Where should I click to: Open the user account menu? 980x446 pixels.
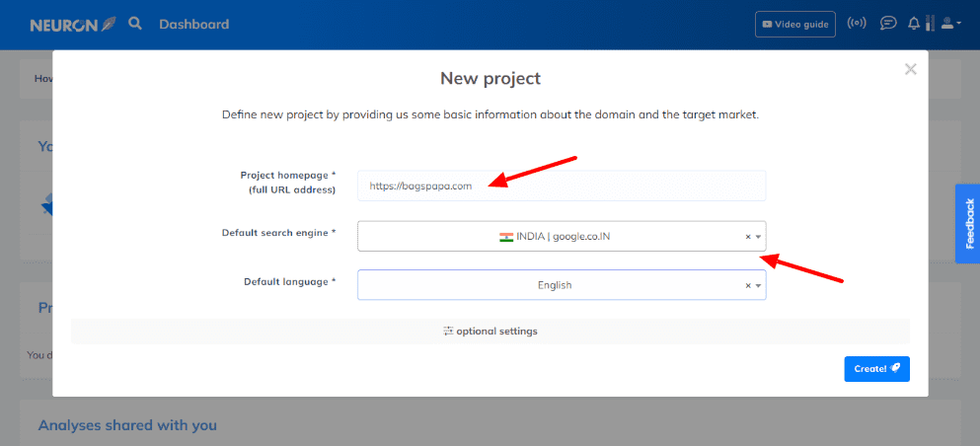(x=950, y=24)
